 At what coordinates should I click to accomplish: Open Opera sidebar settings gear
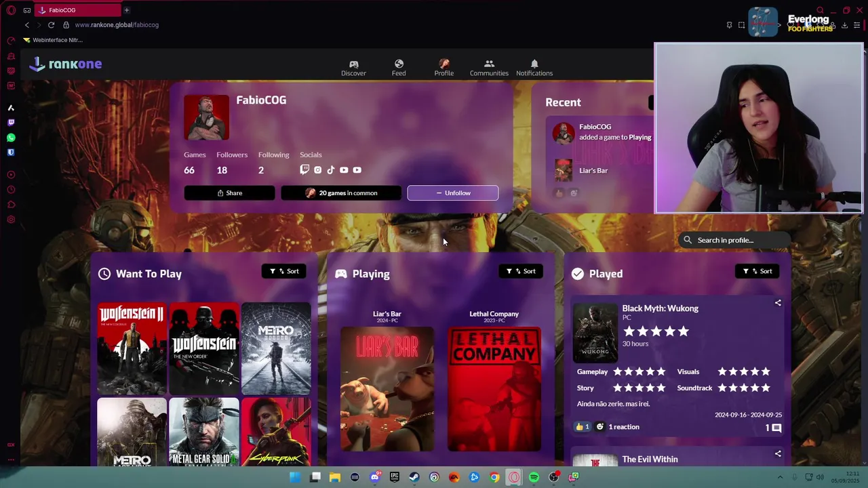(11, 220)
